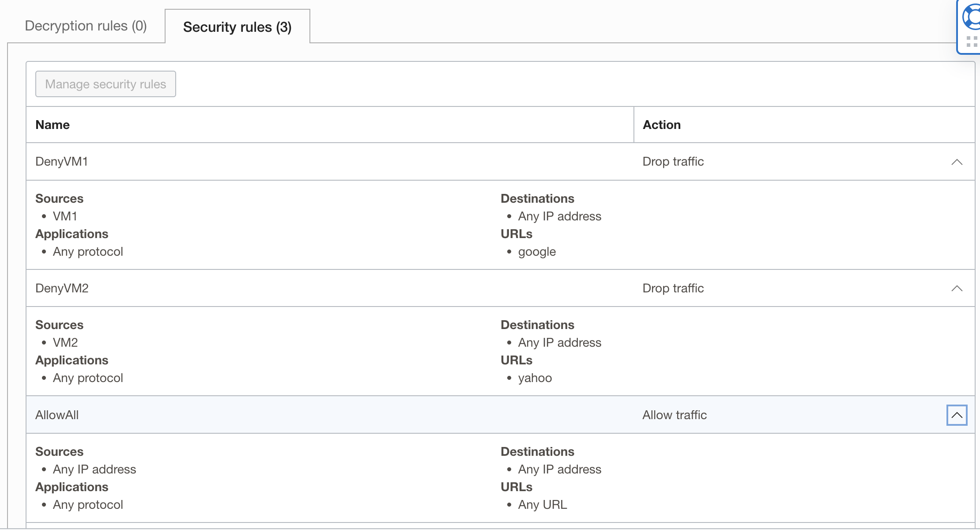Click the drag handle dots below lifebuoy
The image size is (980, 530).
tap(972, 42)
